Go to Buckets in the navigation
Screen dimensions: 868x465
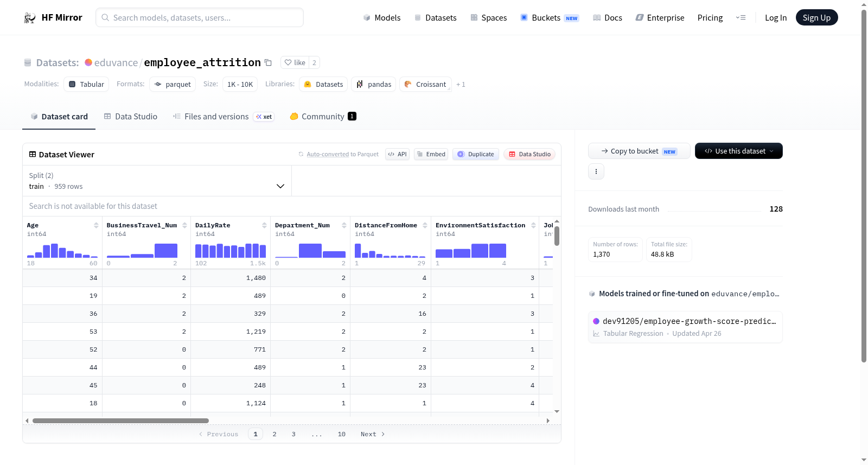pyautogui.click(x=550, y=18)
